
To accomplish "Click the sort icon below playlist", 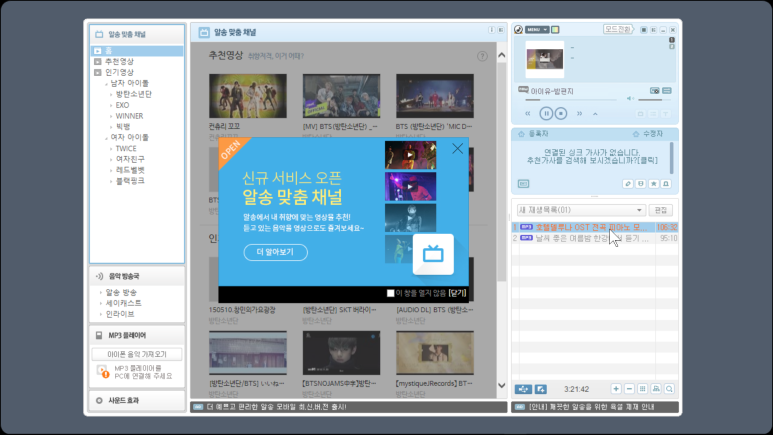I will click(656, 389).
